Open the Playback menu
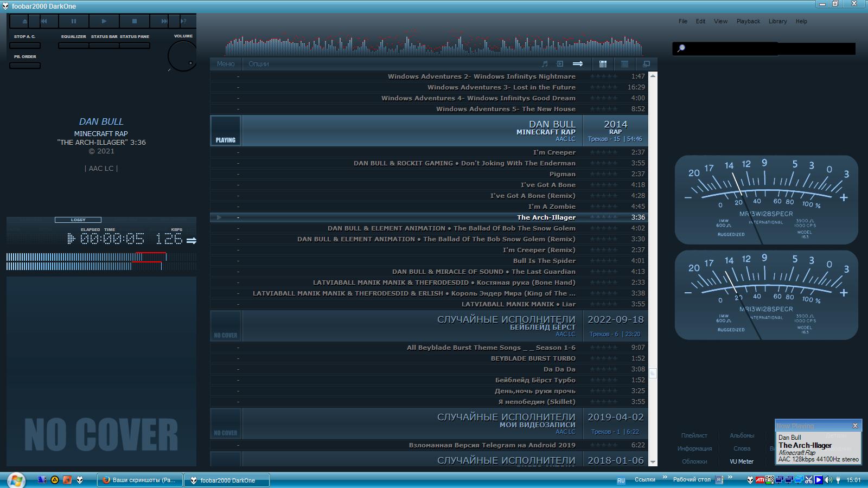Image resolution: width=868 pixels, height=488 pixels. pos(748,22)
